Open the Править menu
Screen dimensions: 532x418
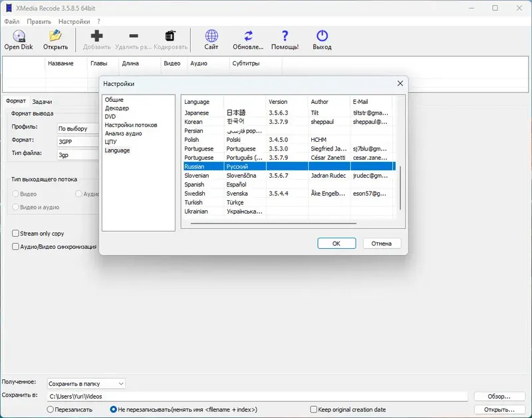pyautogui.click(x=39, y=21)
